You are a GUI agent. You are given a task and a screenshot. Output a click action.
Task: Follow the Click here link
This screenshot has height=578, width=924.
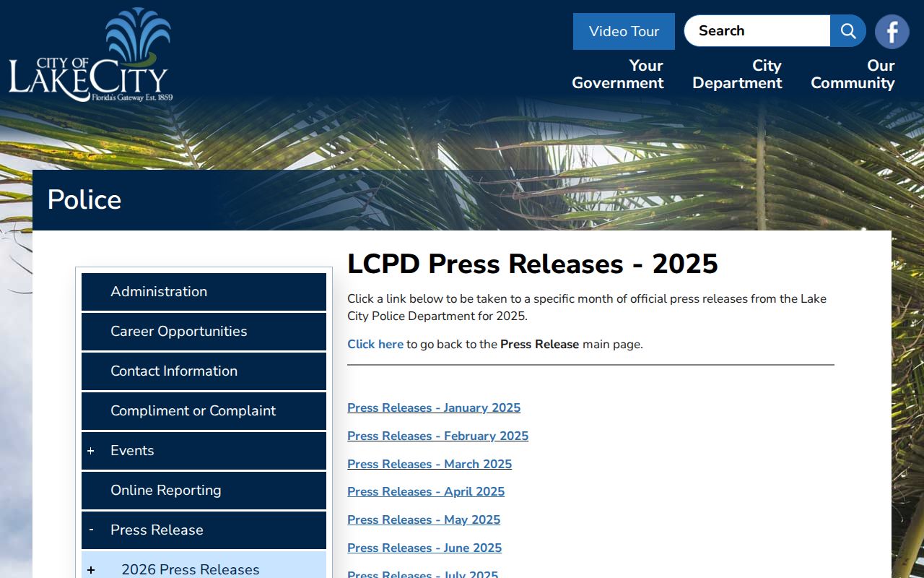tap(375, 345)
